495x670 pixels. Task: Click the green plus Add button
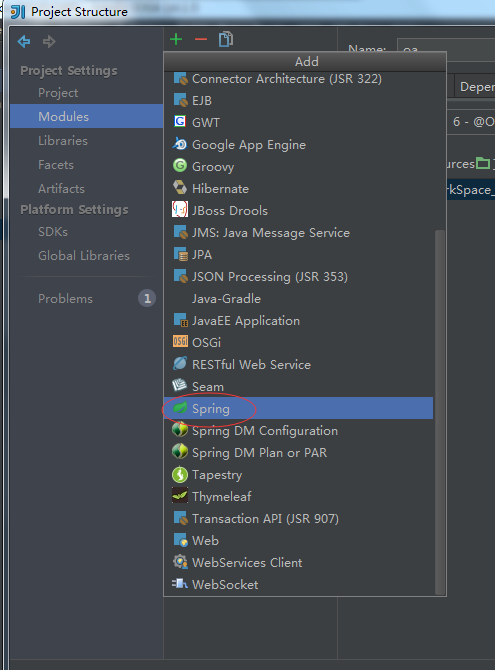tap(176, 40)
